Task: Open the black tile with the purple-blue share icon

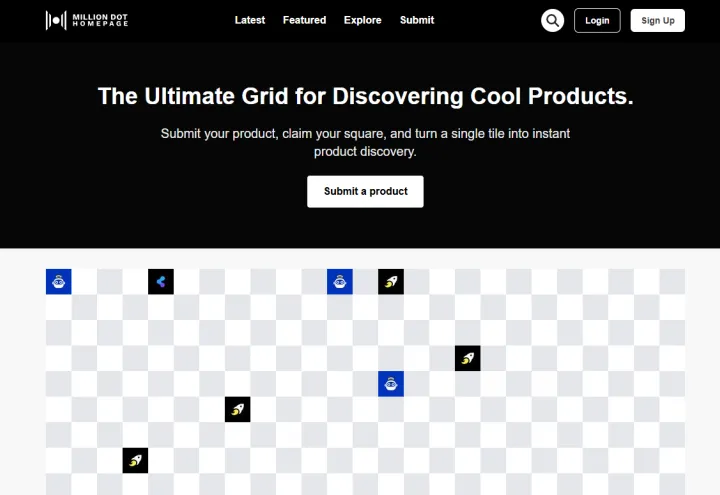Action: (x=161, y=281)
